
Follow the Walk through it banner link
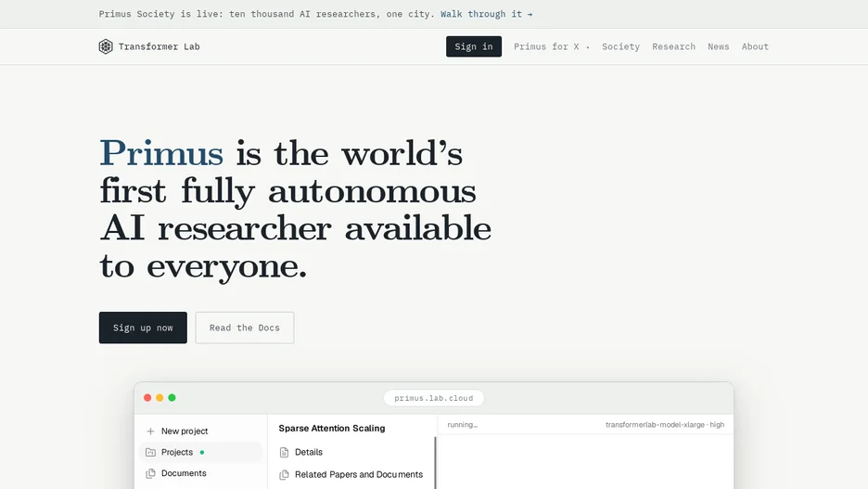point(487,14)
